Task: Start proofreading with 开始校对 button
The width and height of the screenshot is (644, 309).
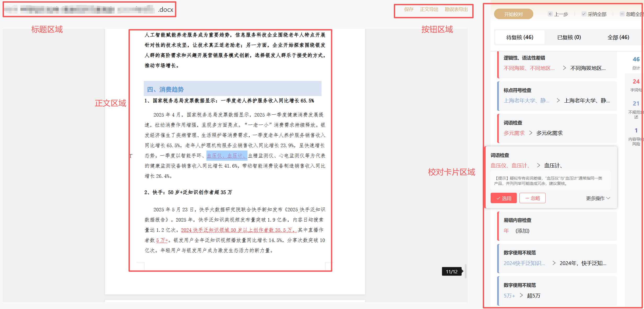Action: [513, 14]
